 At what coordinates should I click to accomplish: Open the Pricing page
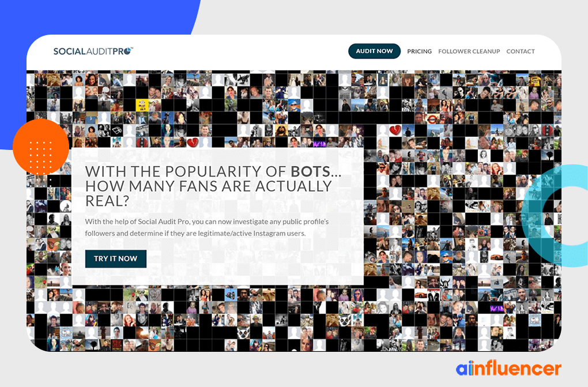pos(419,51)
